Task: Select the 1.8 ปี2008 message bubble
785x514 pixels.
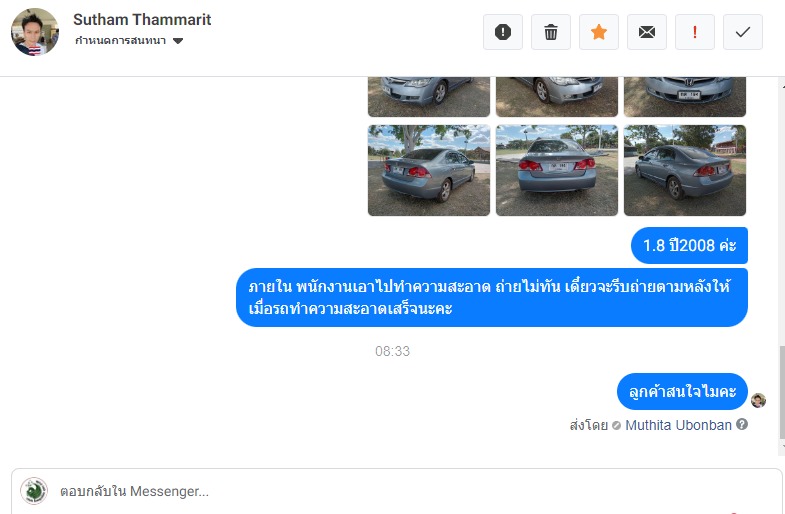Action: [x=689, y=245]
